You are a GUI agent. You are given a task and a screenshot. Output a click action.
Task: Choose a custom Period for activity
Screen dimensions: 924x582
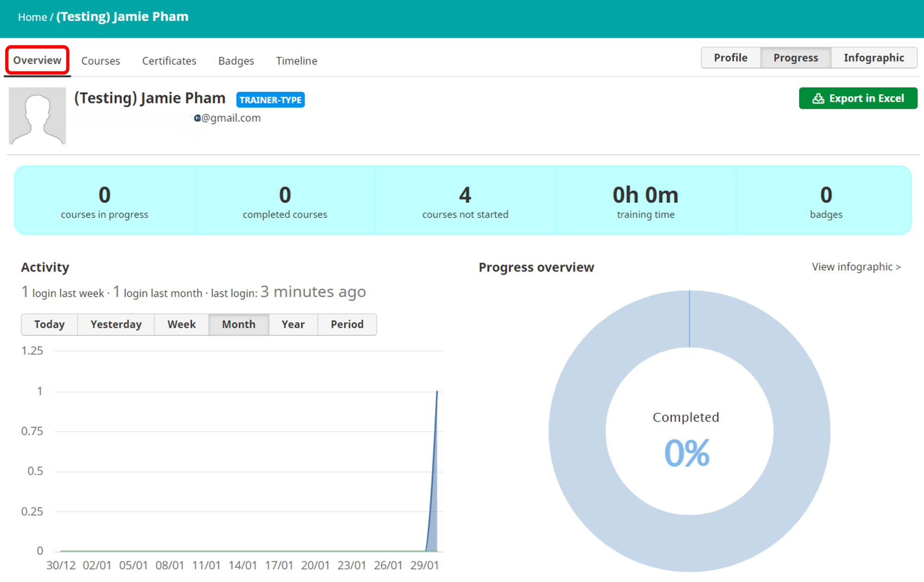click(x=346, y=324)
